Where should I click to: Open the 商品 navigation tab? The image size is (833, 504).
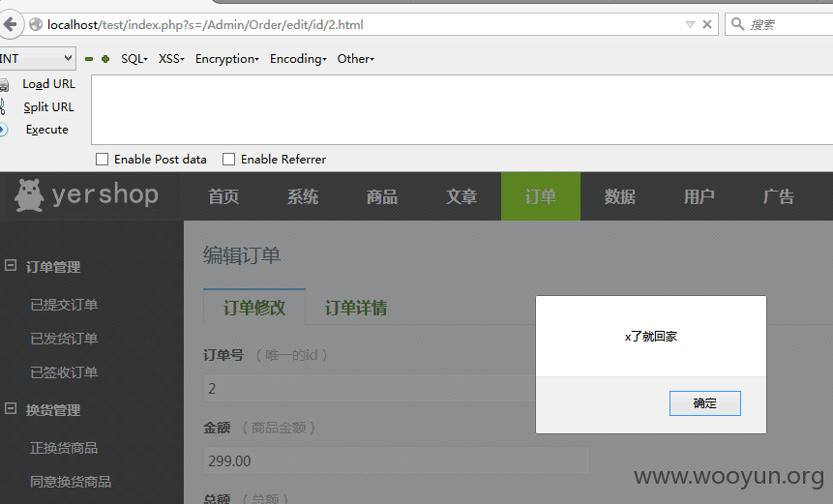point(382,196)
